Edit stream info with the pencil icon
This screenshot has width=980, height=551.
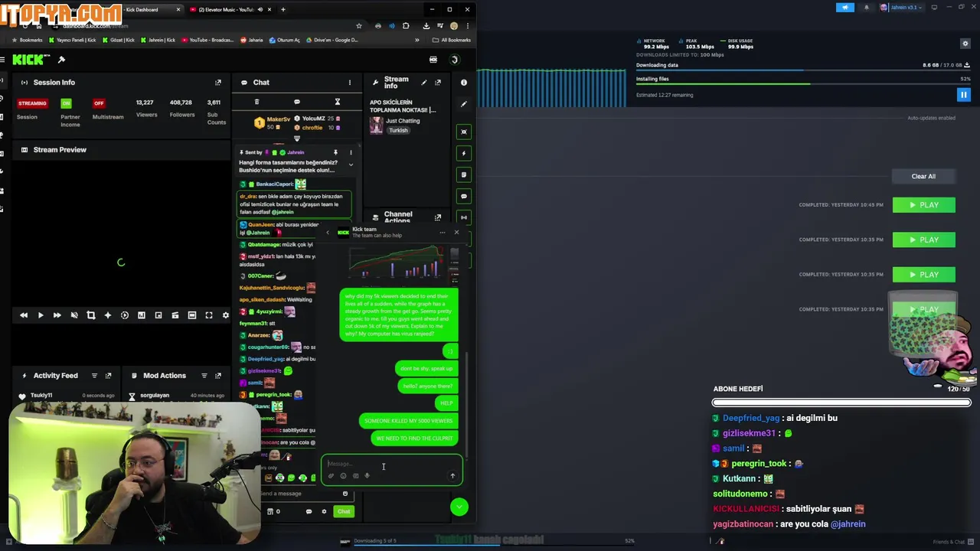point(424,83)
